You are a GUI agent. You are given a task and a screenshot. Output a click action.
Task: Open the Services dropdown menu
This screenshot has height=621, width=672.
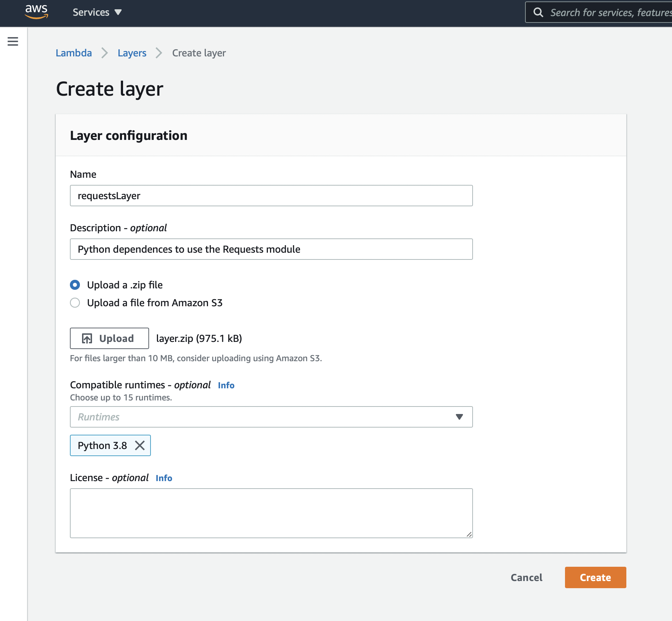pos(97,12)
